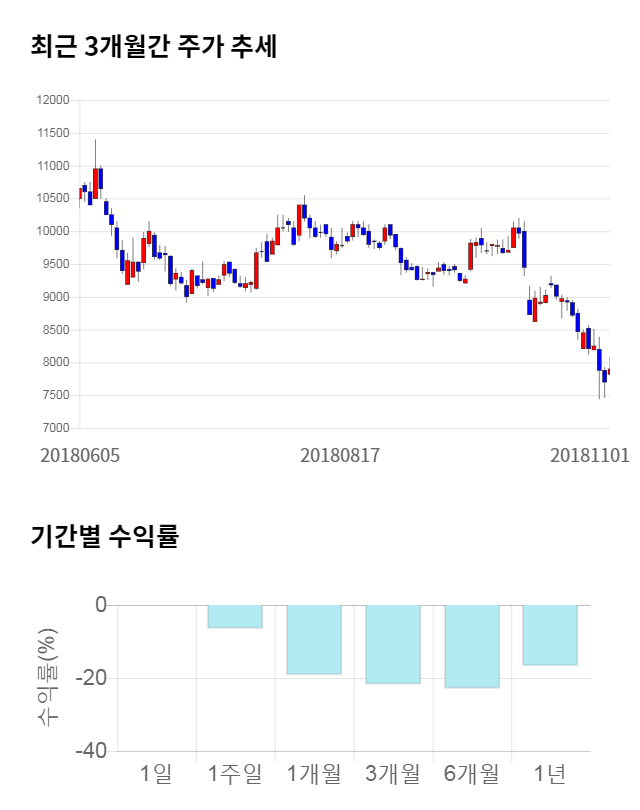Click the '기간별 수익률' section heading
Screen dimensions: 640x810
pyautogui.click(x=104, y=536)
